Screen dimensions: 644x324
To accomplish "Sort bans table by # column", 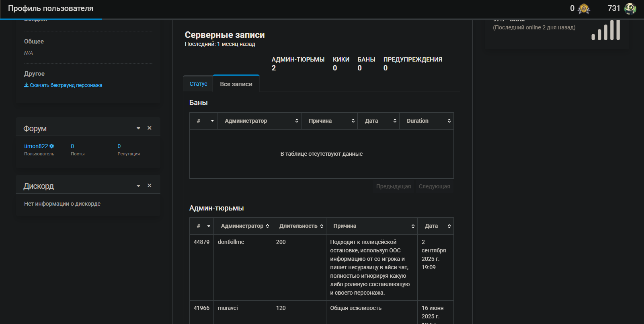I will point(203,121).
